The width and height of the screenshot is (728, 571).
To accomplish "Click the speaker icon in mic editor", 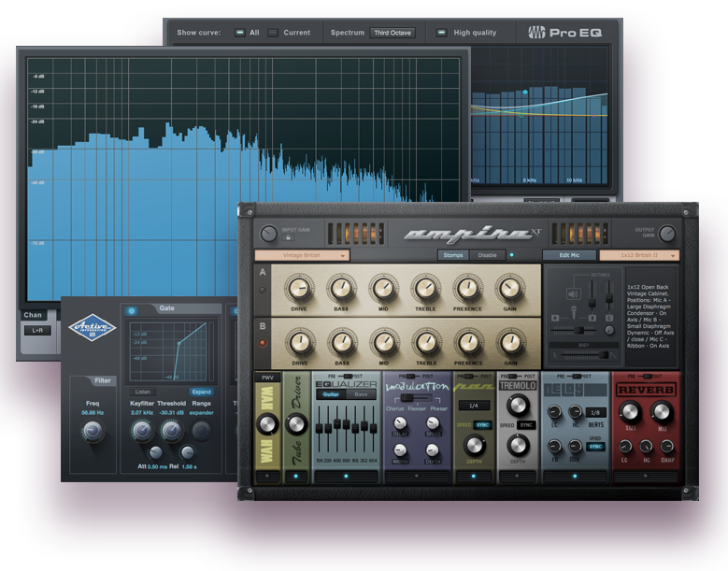I will coord(574,293).
